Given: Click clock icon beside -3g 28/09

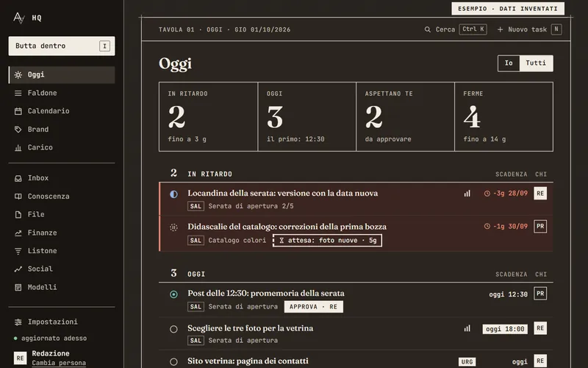Looking at the screenshot, I should [487, 194].
